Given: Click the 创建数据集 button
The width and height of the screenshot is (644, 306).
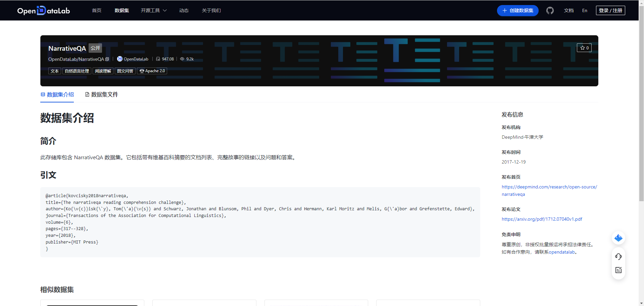Looking at the screenshot, I should click(517, 10).
